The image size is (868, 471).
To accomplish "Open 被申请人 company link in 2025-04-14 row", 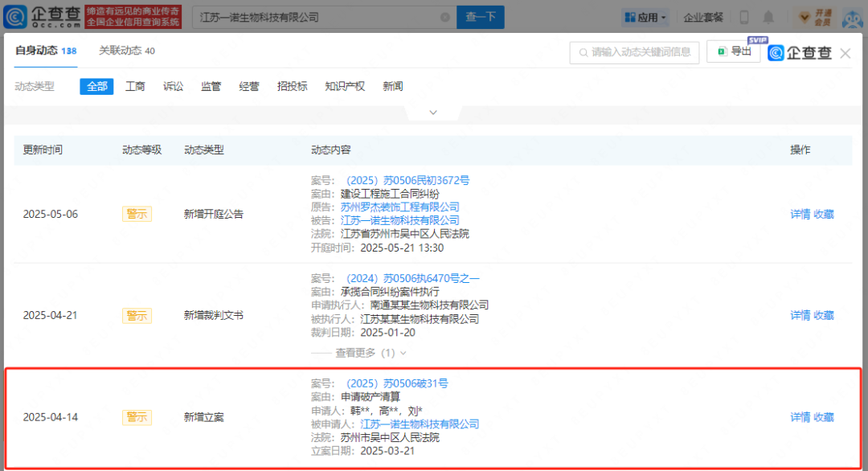I will tap(420, 424).
